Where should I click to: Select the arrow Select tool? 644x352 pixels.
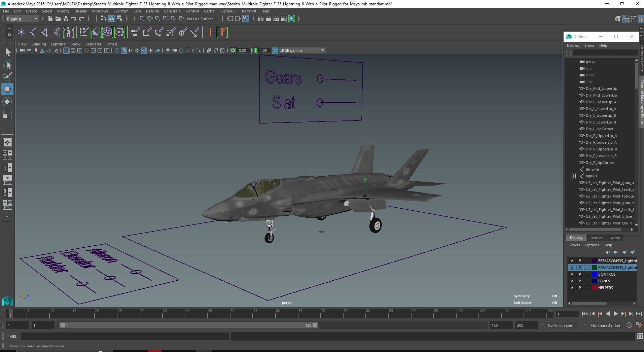[x=7, y=52]
